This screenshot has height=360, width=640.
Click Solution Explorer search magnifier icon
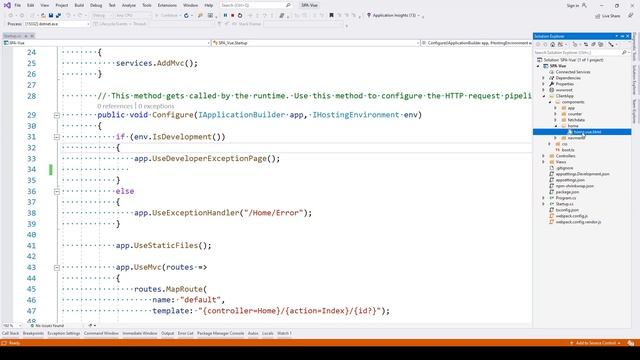[624, 53]
